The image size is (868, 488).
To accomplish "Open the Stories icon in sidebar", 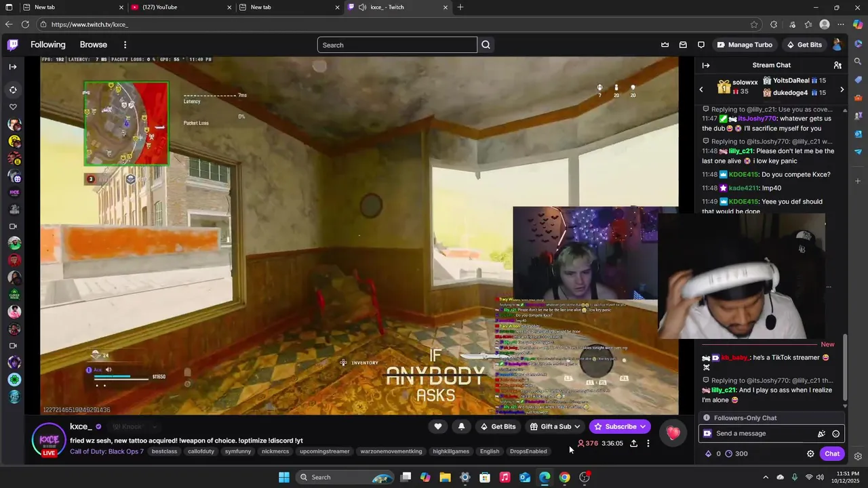I will [x=13, y=89].
